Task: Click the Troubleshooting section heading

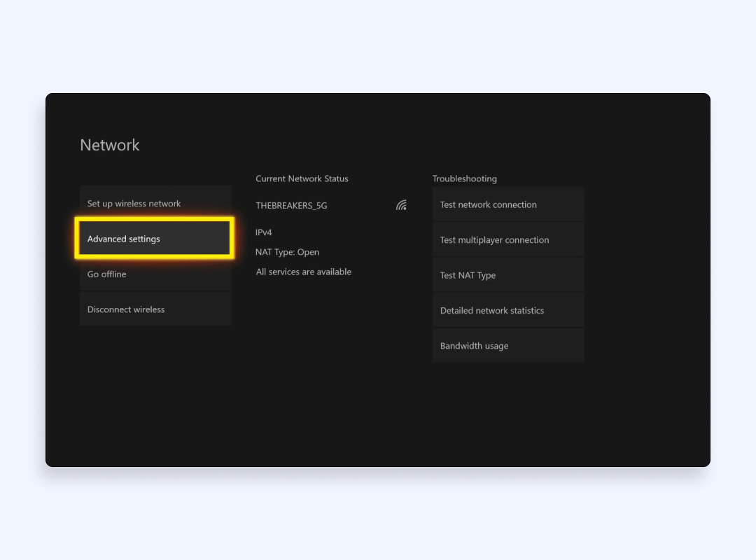Action: click(x=464, y=178)
